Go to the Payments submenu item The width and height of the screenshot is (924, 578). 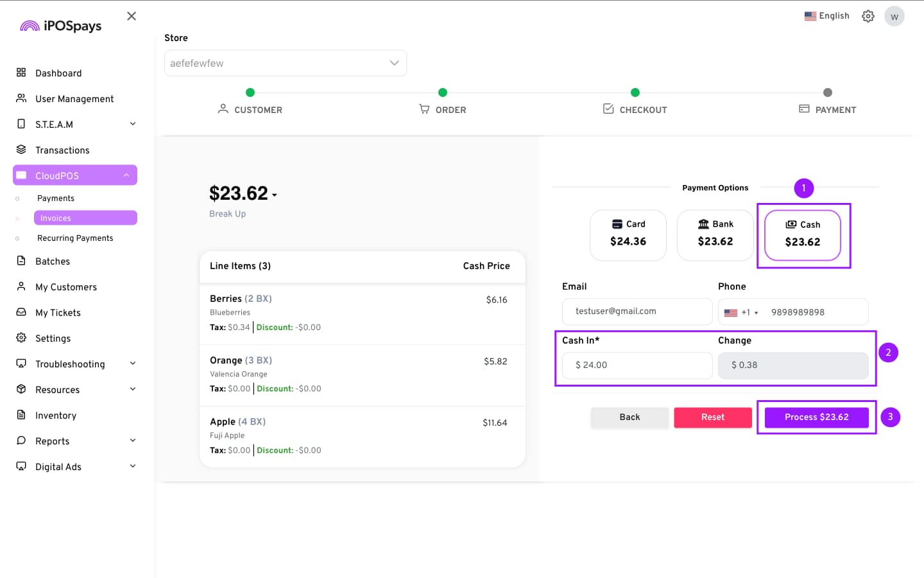[x=56, y=198]
